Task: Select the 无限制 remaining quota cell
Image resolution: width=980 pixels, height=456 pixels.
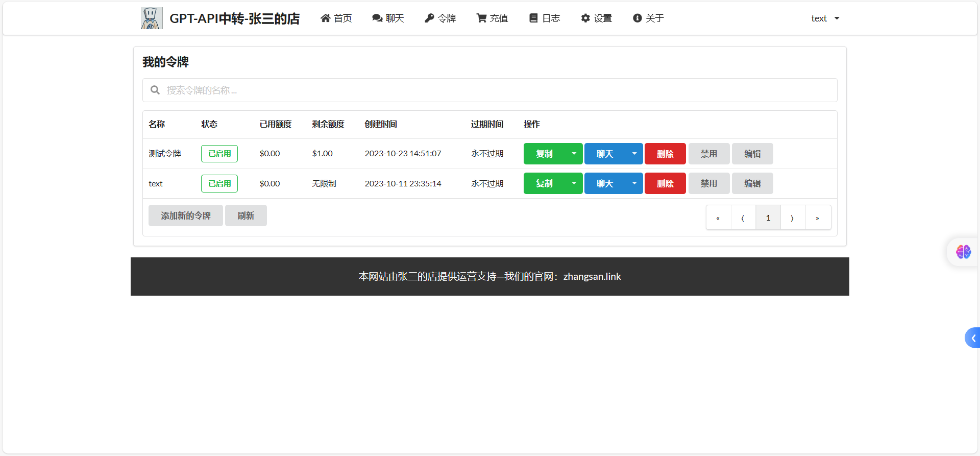Action: coord(324,183)
